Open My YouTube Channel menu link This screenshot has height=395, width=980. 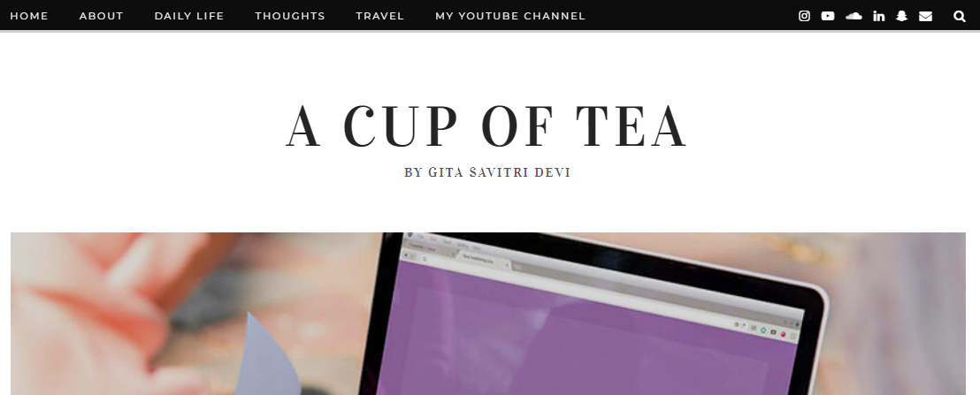click(510, 16)
